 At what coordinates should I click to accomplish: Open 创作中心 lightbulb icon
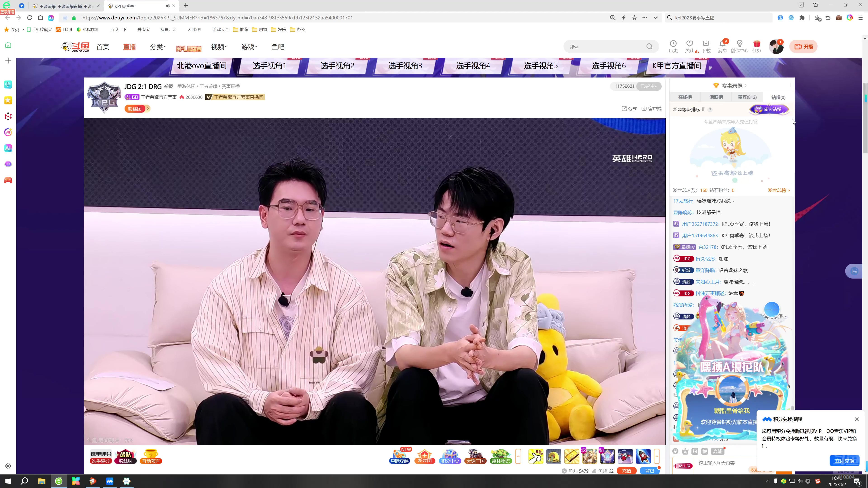pos(740,47)
